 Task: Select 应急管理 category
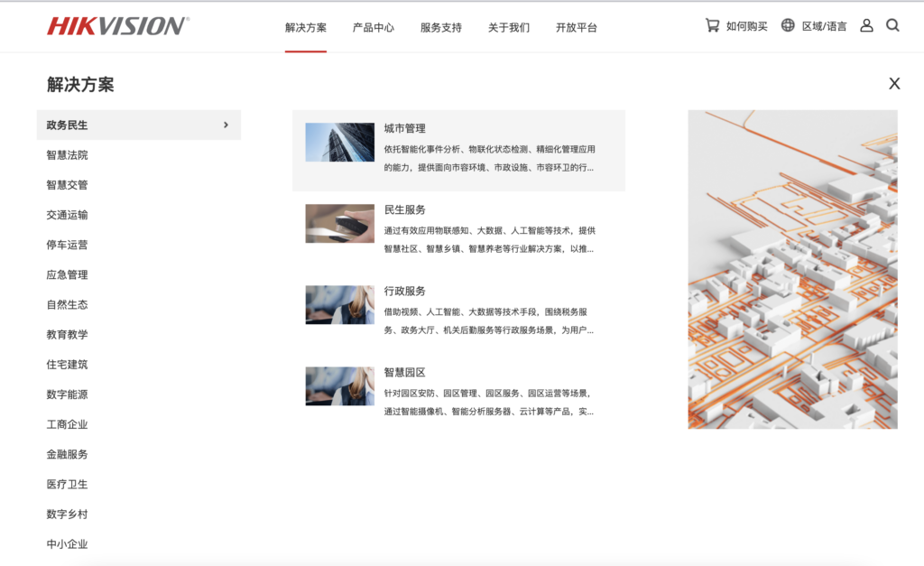point(67,274)
